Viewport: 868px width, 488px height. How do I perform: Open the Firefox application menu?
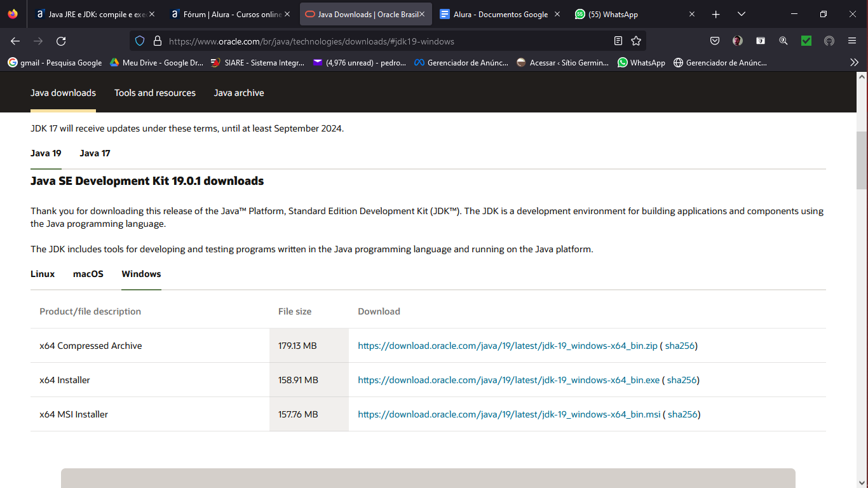[x=852, y=41]
